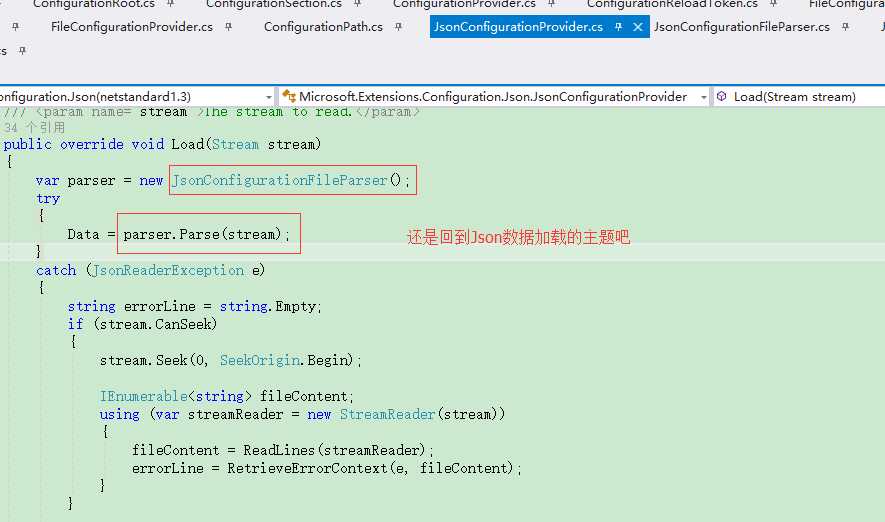The image size is (885, 522).
Task: Open the Load(Stream stream) member combo box
Action: (799, 96)
